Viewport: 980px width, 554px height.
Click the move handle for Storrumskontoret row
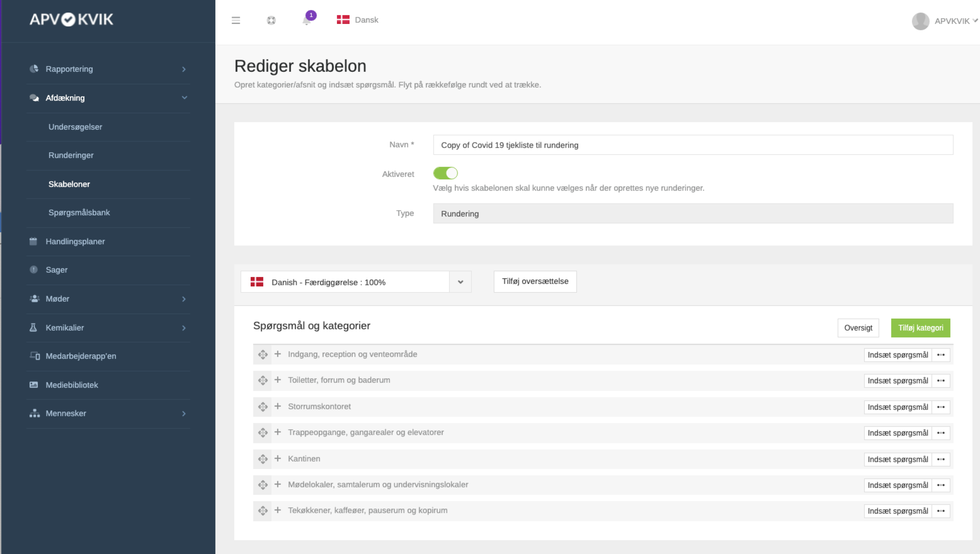pos(263,407)
